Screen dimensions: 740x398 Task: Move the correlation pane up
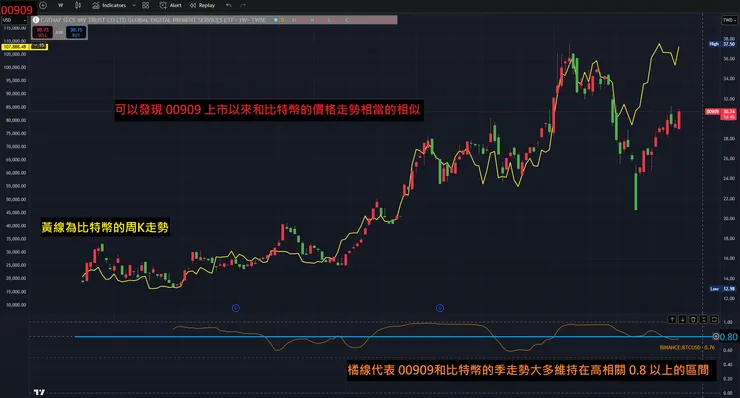tap(672, 320)
